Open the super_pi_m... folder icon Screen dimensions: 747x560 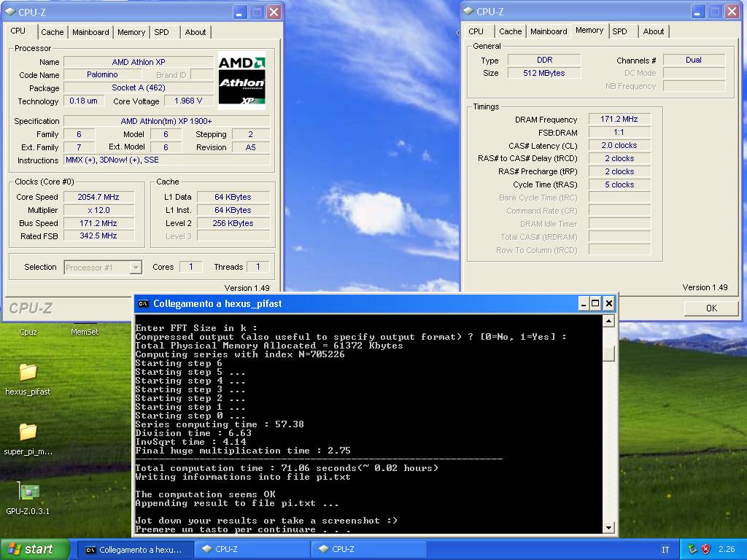click(28, 432)
